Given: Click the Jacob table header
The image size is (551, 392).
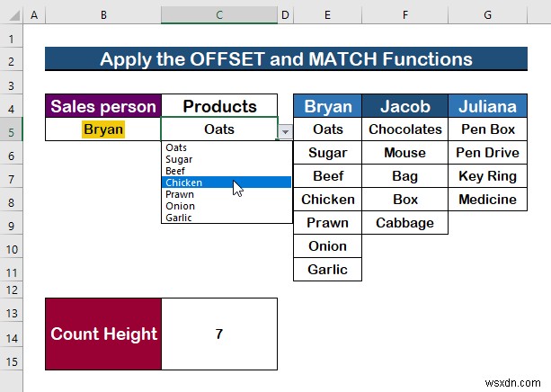Looking at the screenshot, I should click(405, 106).
